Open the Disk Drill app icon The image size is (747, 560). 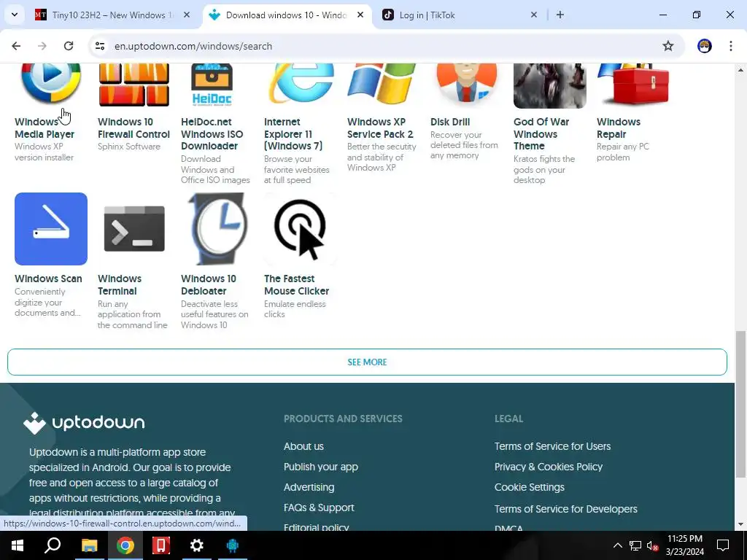[466, 83]
